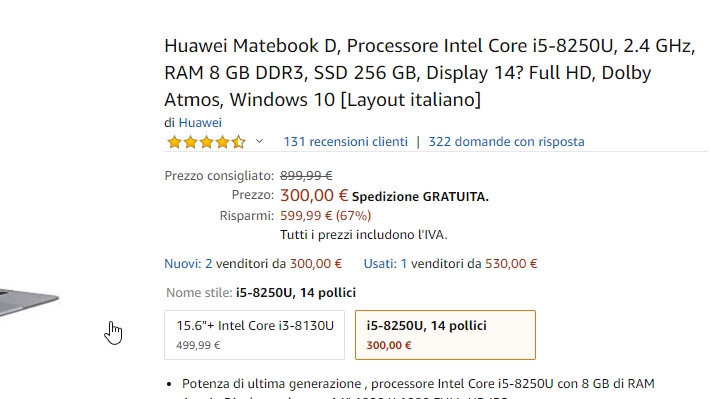Click the Spedizione GRATUITA text
The image size is (710, 399).
click(x=420, y=197)
